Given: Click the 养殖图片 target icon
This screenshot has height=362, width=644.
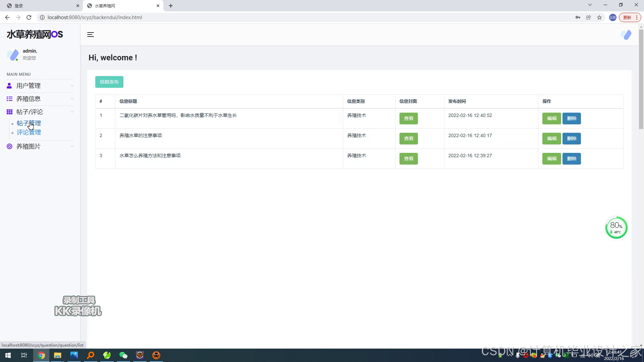Looking at the screenshot, I should point(9,146).
